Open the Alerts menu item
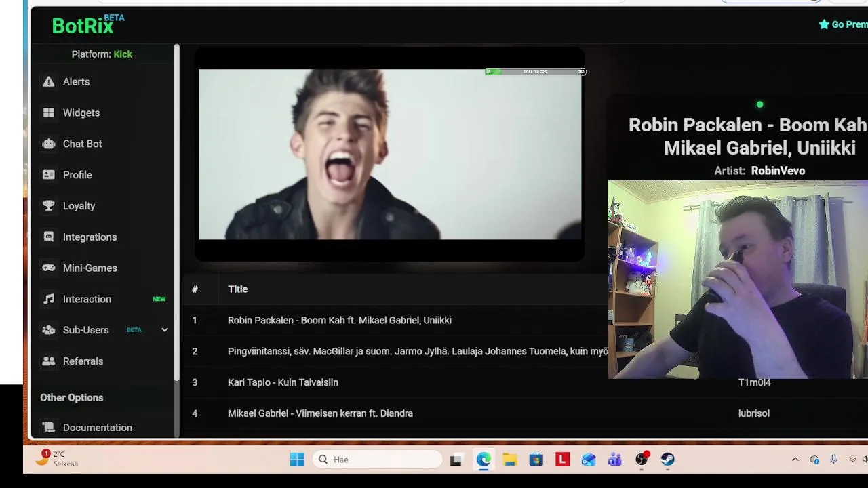Screen dimensions: 868x488 [76, 81]
